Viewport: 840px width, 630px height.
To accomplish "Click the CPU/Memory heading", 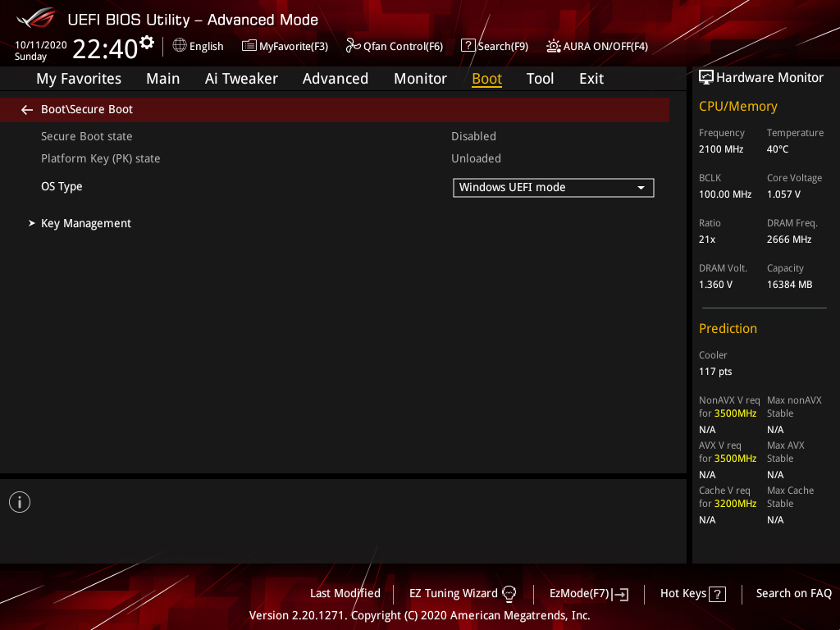I will coord(737,107).
